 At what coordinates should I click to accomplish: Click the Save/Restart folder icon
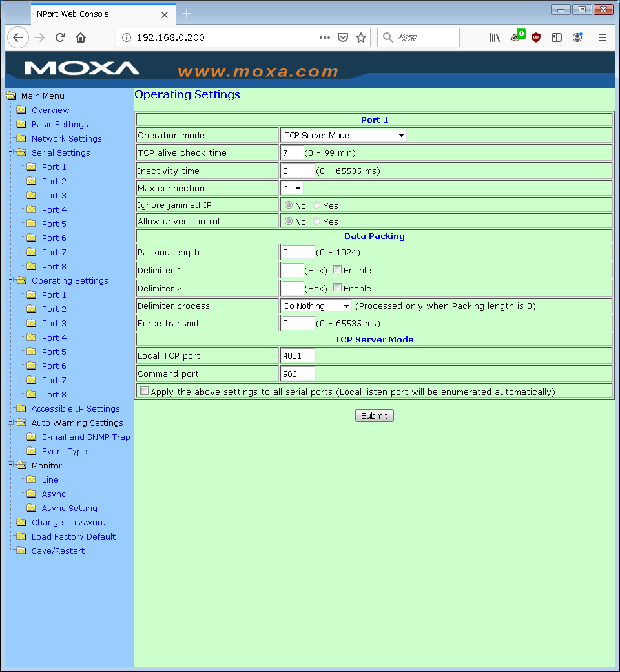click(x=21, y=551)
